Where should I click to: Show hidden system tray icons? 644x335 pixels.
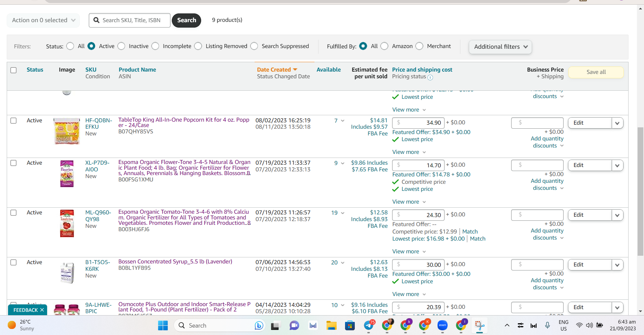(507, 325)
